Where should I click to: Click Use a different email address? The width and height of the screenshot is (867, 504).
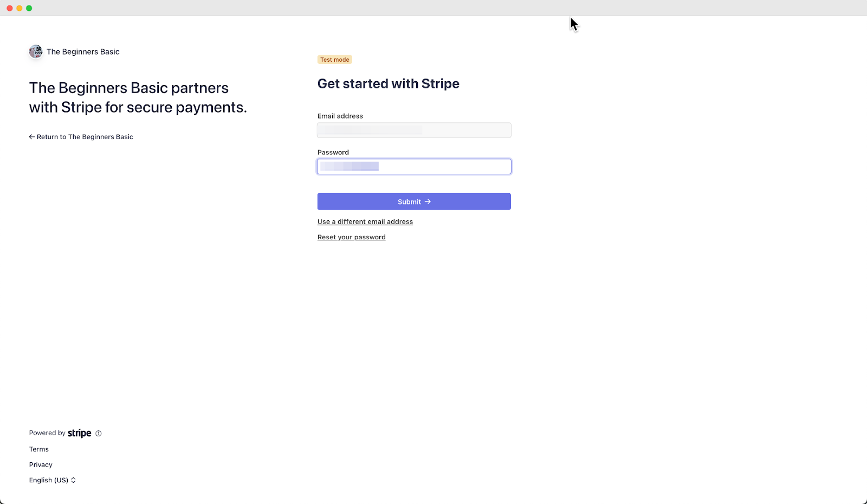[x=365, y=221]
